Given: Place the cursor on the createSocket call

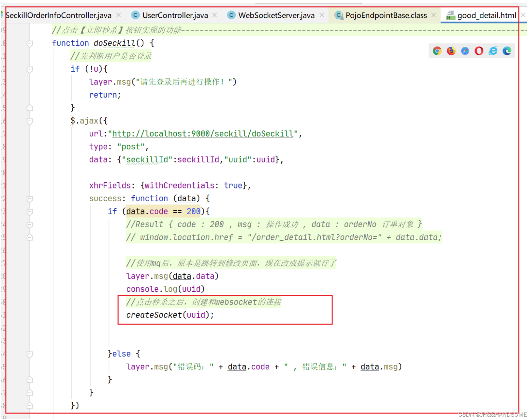Looking at the screenshot, I should pyautogui.click(x=154, y=315).
